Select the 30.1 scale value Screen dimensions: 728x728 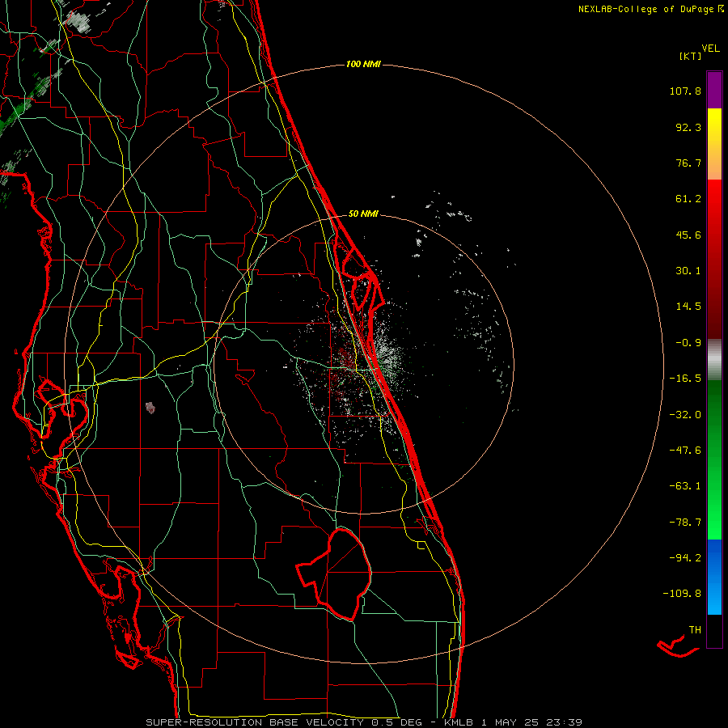[x=688, y=271]
